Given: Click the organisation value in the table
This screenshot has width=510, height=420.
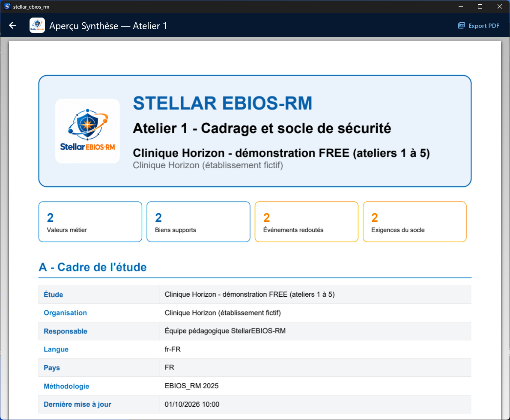Looking at the screenshot, I should click(223, 313).
